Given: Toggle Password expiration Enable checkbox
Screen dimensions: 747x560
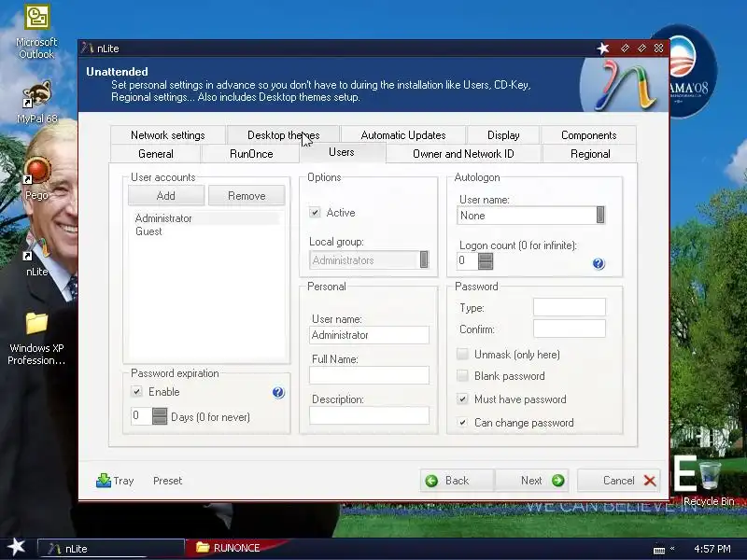Looking at the screenshot, I should (x=136, y=391).
